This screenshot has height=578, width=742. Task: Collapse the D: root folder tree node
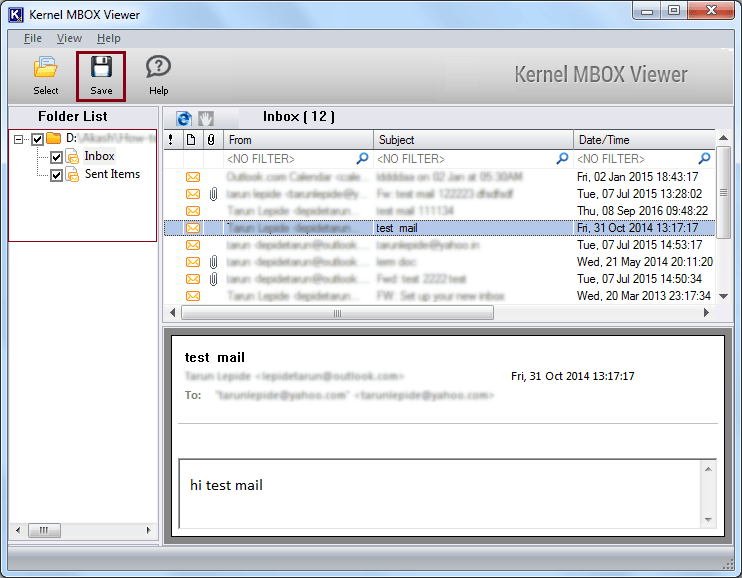pos(18,139)
